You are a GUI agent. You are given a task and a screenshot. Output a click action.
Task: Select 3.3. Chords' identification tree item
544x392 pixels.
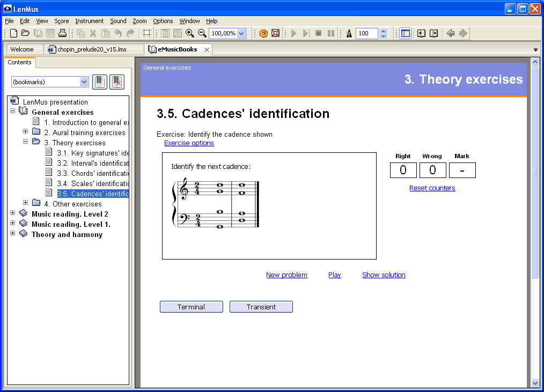pyautogui.click(x=93, y=173)
